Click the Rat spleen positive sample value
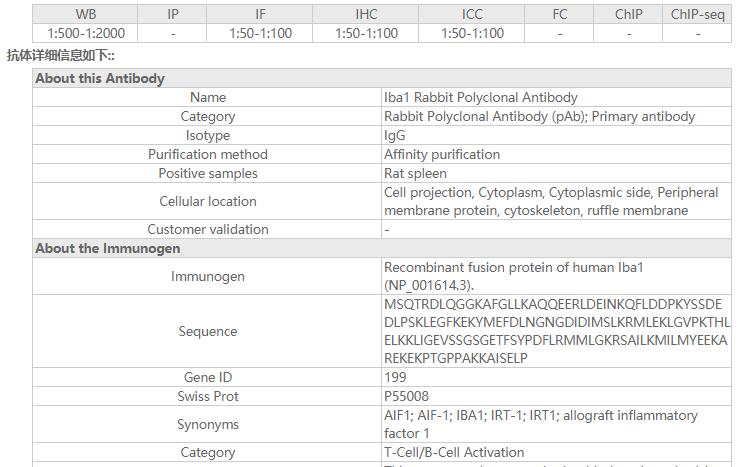The image size is (743, 467). tap(415, 173)
